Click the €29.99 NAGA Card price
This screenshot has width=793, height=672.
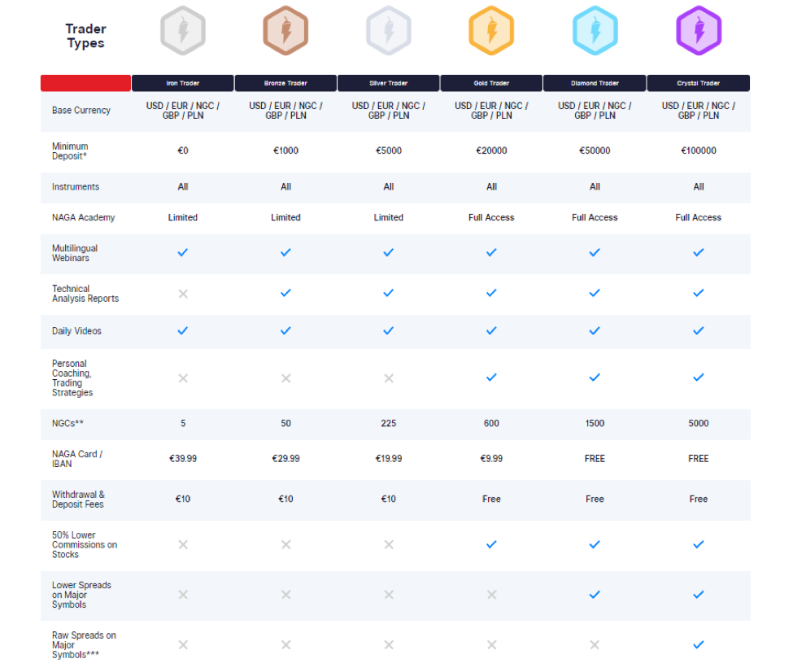tap(285, 459)
